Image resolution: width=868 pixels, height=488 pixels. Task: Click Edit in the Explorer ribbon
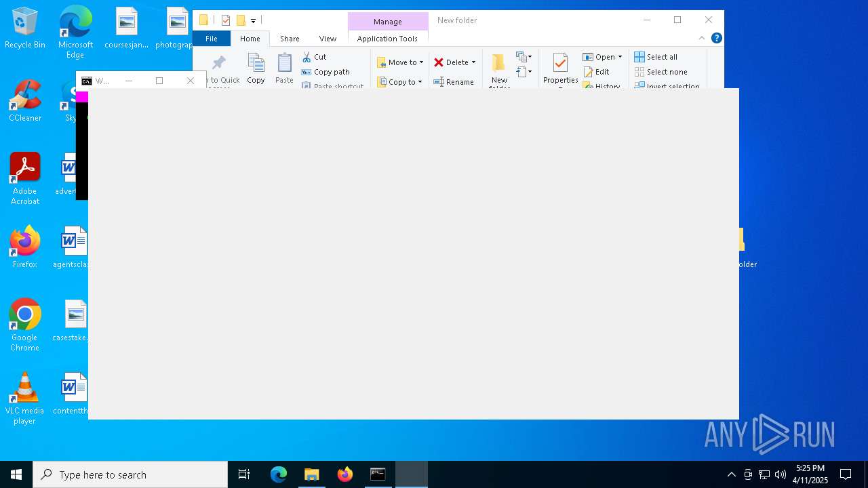pos(596,72)
